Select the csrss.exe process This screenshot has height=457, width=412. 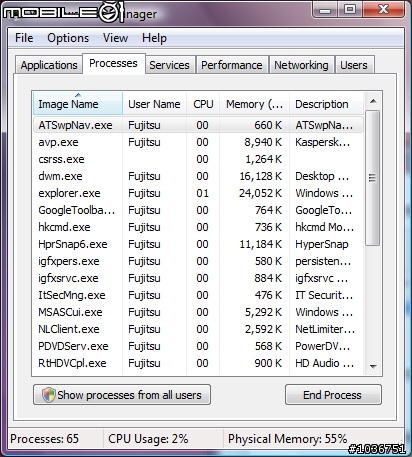pos(198,159)
